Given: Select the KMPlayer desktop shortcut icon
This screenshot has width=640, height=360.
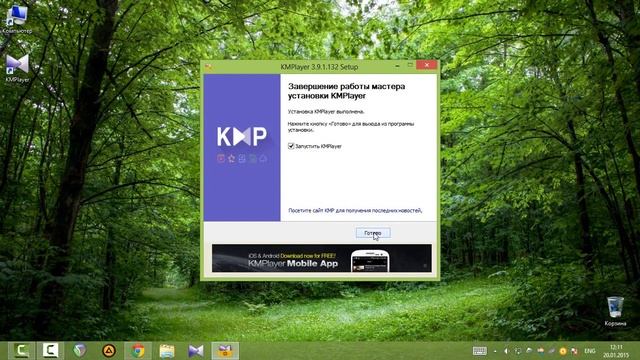Looking at the screenshot, I should coord(18,68).
